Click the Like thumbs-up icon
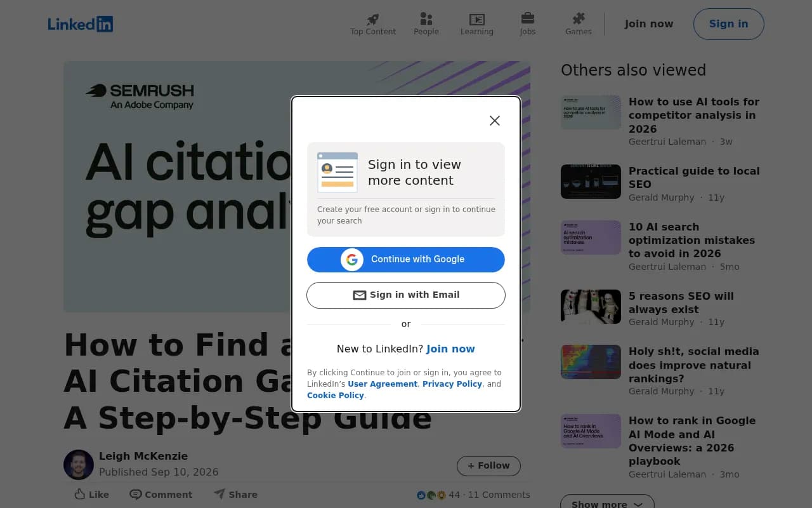The height and width of the screenshot is (508, 812). click(x=80, y=494)
